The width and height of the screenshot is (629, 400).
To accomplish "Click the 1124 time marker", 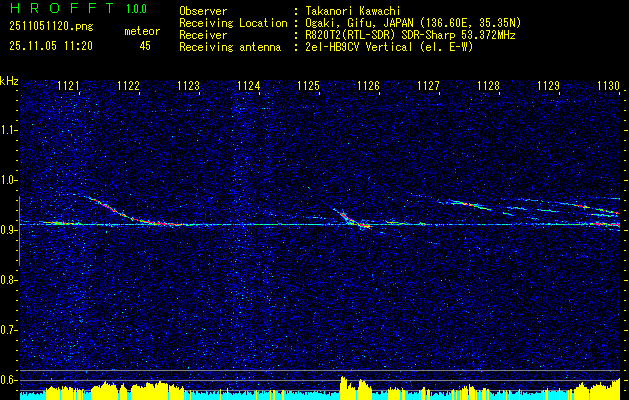I will click(248, 86).
